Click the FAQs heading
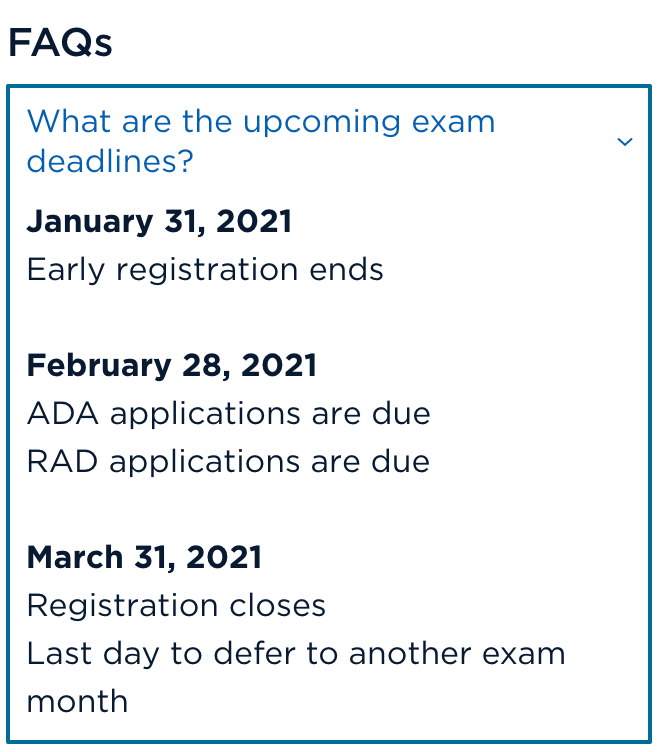This screenshot has width=664, height=752. (60, 43)
